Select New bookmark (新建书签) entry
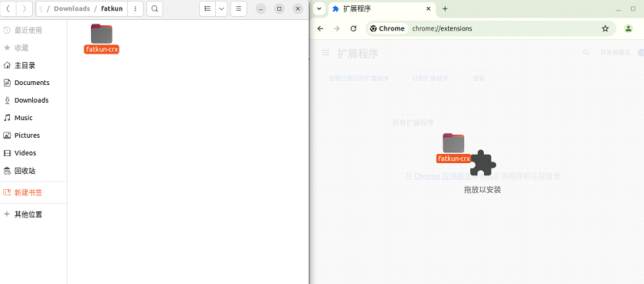Image resolution: width=644 pixels, height=284 pixels. click(x=33, y=192)
